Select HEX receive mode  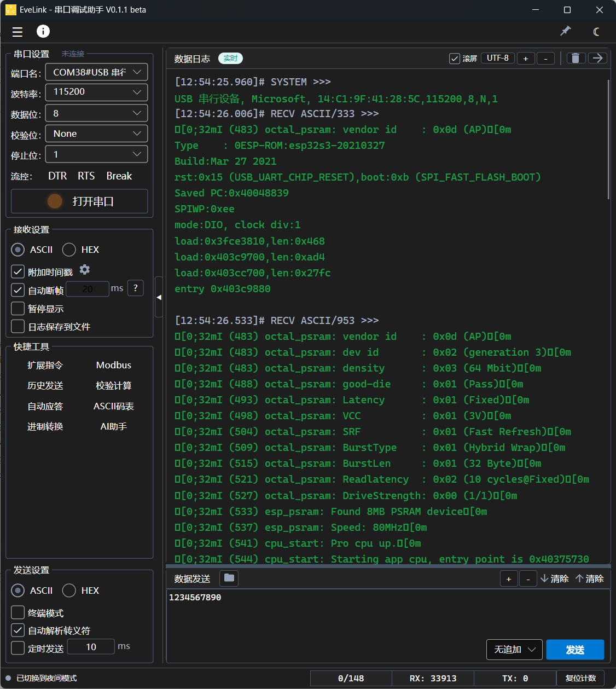click(81, 250)
